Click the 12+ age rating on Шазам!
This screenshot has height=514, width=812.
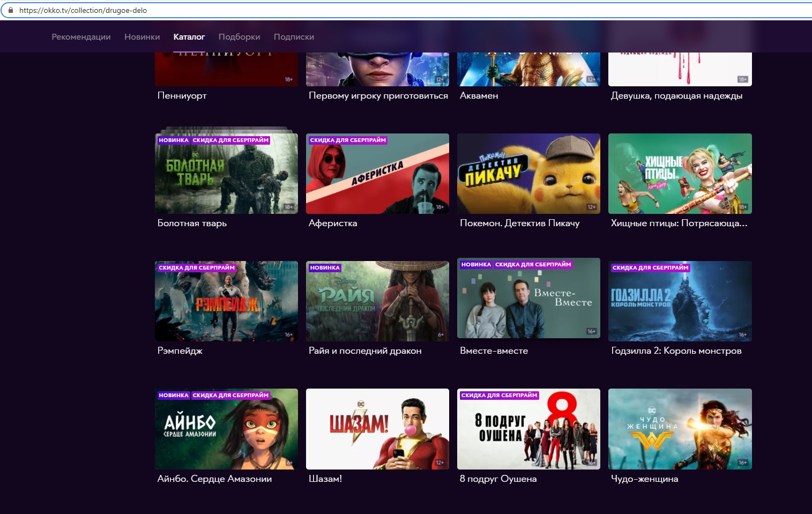click(x=439, y=463)
